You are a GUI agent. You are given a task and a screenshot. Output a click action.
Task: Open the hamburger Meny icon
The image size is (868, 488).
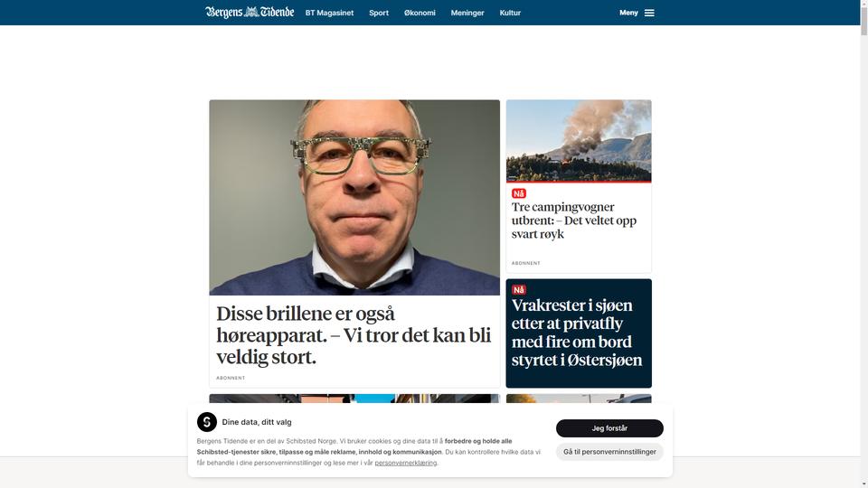649,13
